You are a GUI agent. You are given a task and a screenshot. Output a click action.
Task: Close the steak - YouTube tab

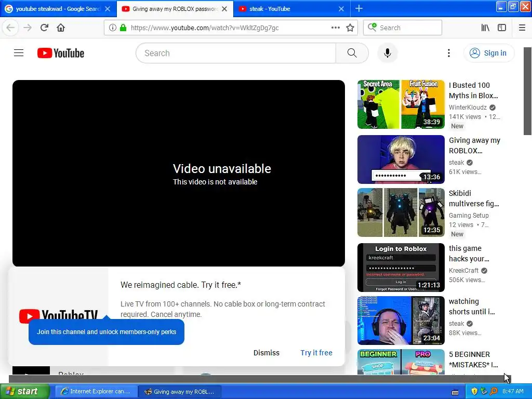(341, 9)
